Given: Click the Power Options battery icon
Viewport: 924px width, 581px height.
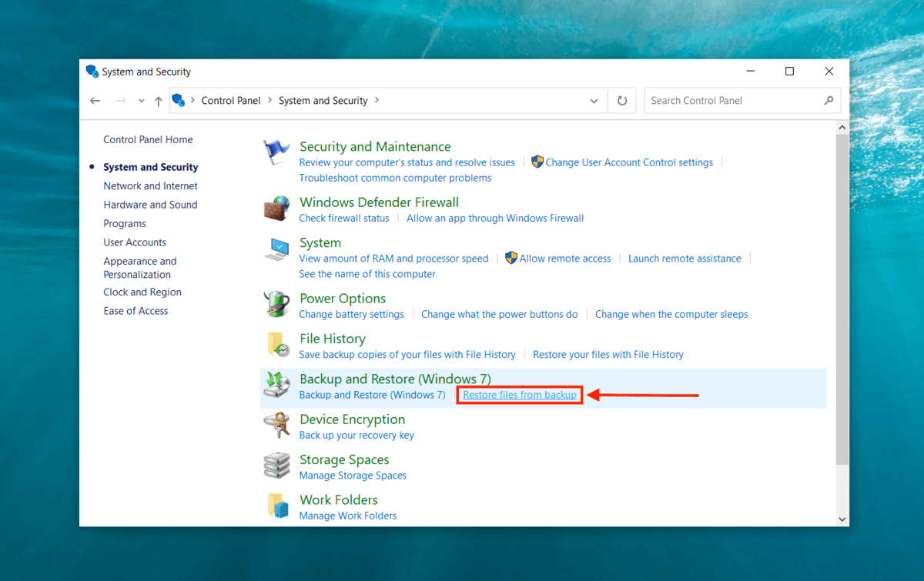Looking at the screenshot, I should click(x=276, y=304).
